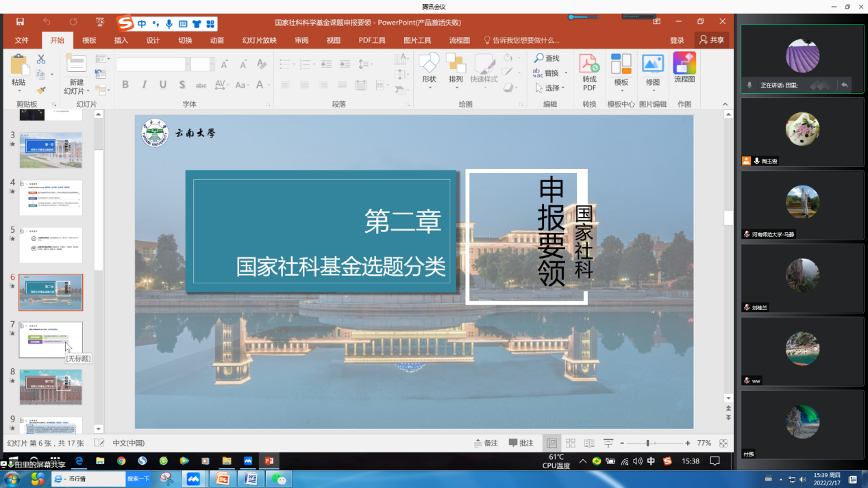Open the Shapes gallery icon
Image resolution: width=868 pixels, height=488 pixels.
429,64
